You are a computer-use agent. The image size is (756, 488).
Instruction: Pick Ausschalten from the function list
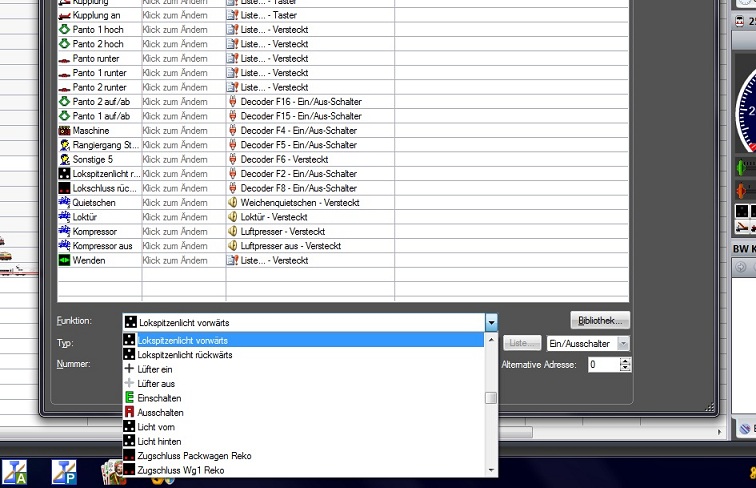click(x=160, y=412)
